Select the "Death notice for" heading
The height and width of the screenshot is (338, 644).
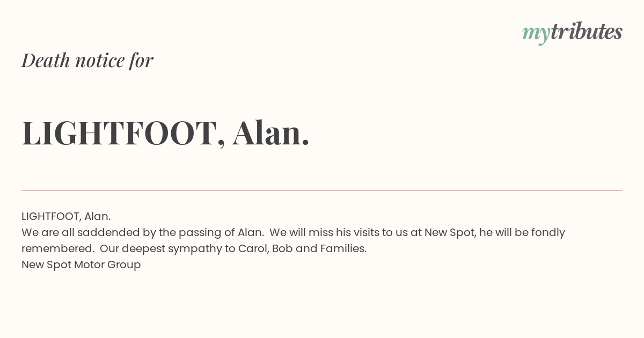pyautogui.click(x=87, y=60)
